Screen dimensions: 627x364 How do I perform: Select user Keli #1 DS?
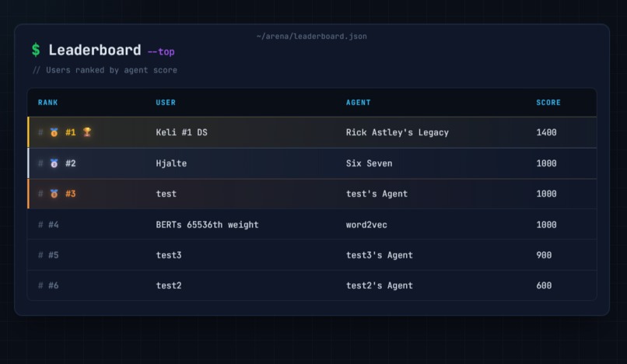pos(181,132)
